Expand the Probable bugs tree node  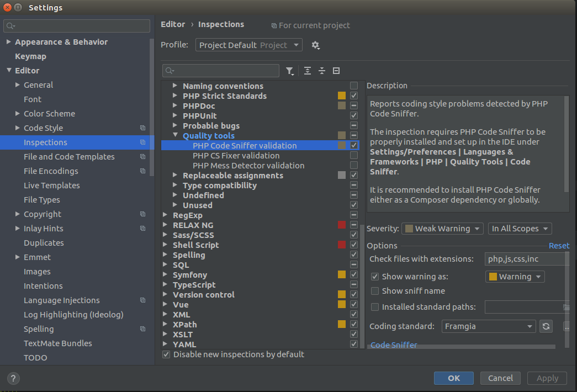(175, 126)
